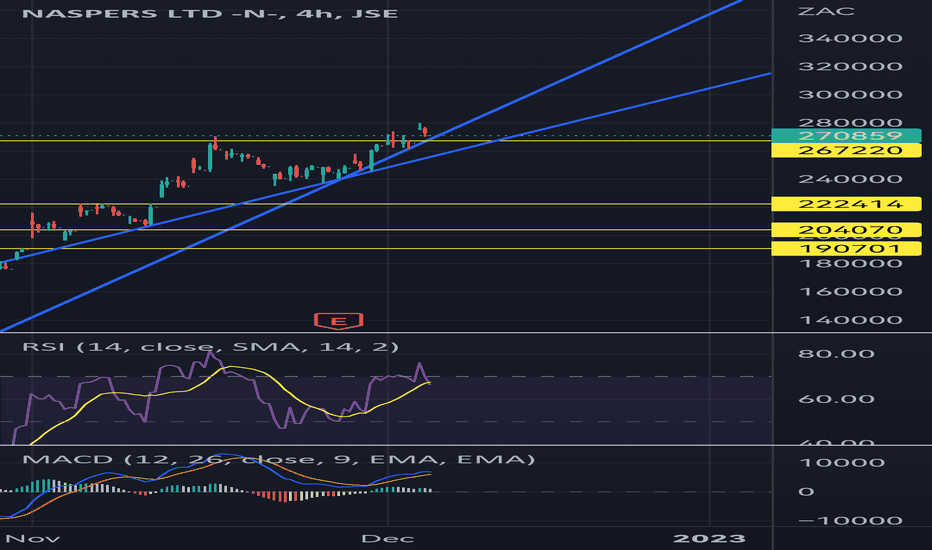Click the RSI 80.00 axis value
The width and height of the screenshot is (932, 550).
(836, 354)
